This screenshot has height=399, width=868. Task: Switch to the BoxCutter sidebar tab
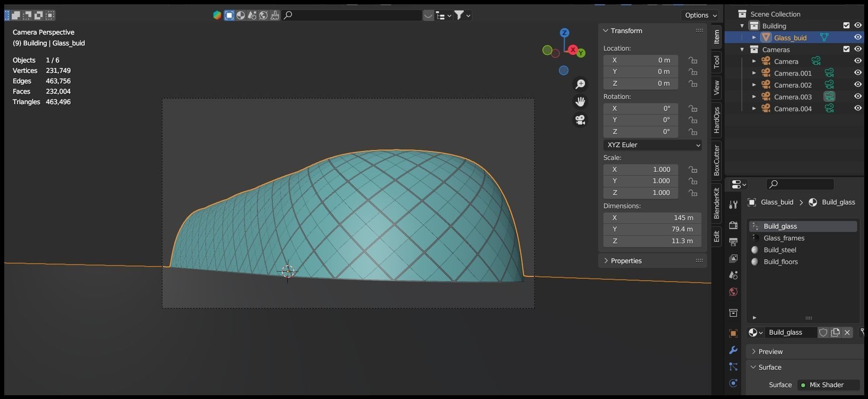pos(717,160)
